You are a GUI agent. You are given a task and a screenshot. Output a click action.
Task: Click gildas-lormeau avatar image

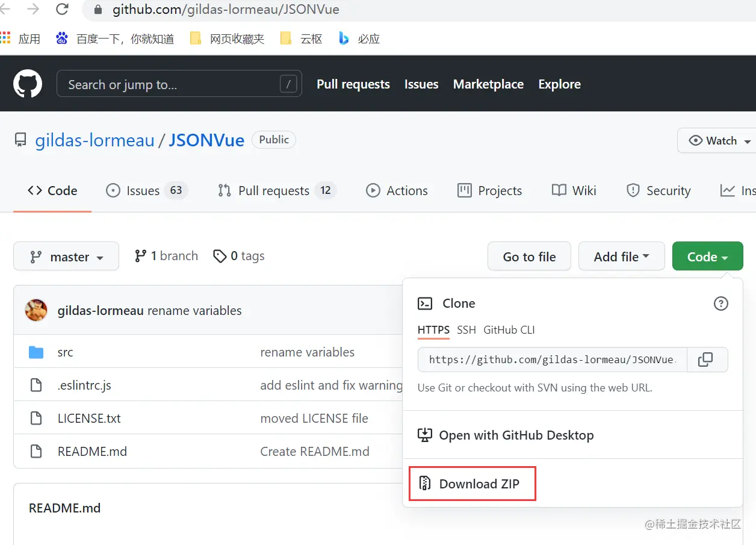tap(36, 310)
